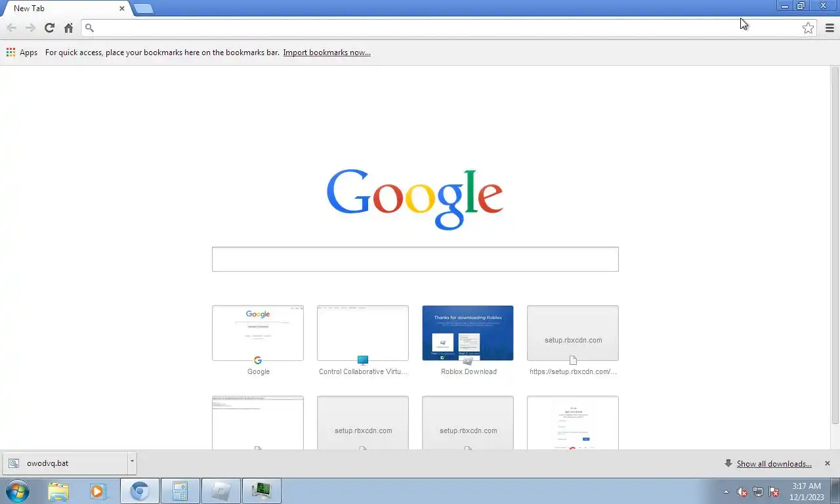This screenshot has height=504, width=840.
Task: Close the downloads bar
Action: click(827, 463)
